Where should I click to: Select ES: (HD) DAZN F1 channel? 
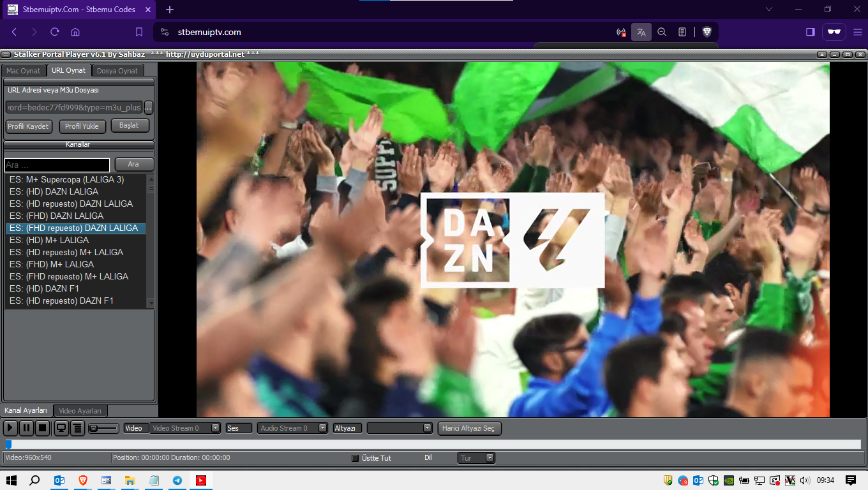(x=76, y=288)
